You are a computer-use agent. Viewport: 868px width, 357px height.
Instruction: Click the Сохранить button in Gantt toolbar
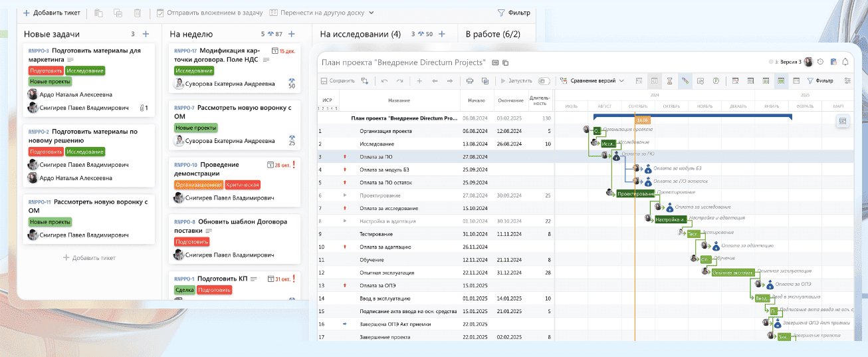pyautogui.click(x=338, y=81)
